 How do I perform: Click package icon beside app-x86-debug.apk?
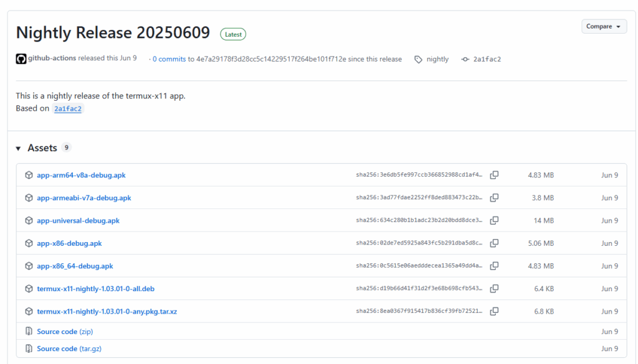(x=29, y=243)
